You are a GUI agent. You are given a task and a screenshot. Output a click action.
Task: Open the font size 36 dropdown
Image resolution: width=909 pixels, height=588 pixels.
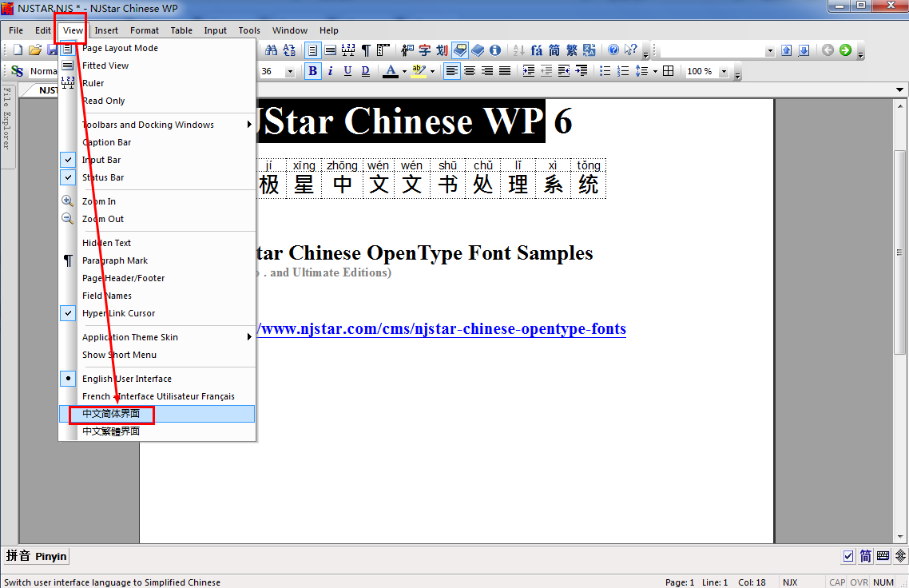click(291, 71)
